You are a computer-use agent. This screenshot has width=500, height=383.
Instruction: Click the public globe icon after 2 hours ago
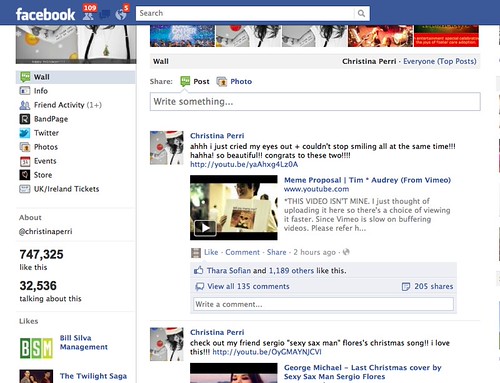pyautogui.click(x=346, y=252)
